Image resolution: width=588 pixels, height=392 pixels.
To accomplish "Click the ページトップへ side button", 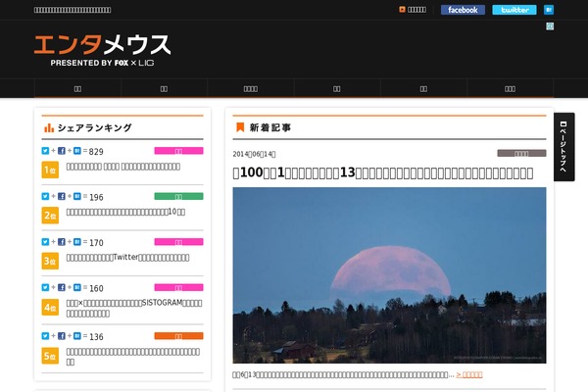I will (564, 147).
